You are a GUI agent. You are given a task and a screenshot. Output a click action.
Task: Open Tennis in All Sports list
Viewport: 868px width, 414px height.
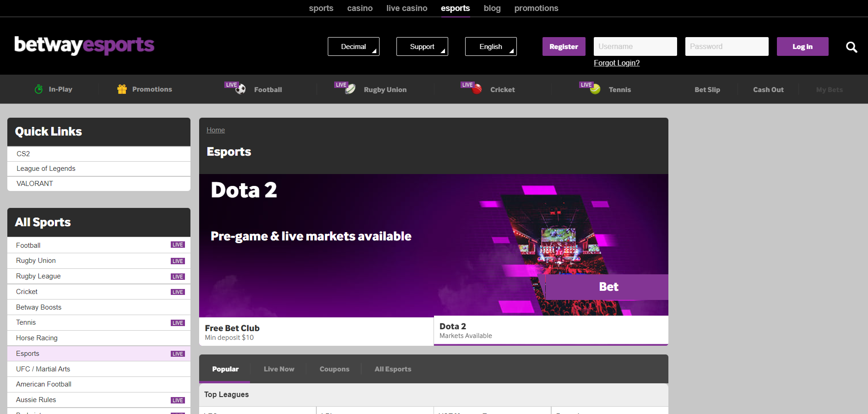point(99,323)
